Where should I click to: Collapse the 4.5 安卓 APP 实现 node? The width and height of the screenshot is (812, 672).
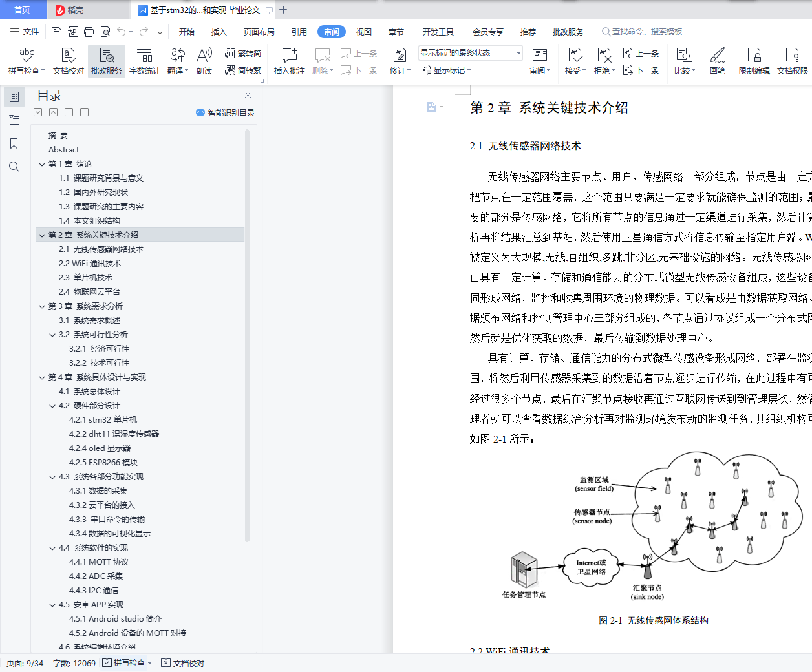click(x=52, y=605)
